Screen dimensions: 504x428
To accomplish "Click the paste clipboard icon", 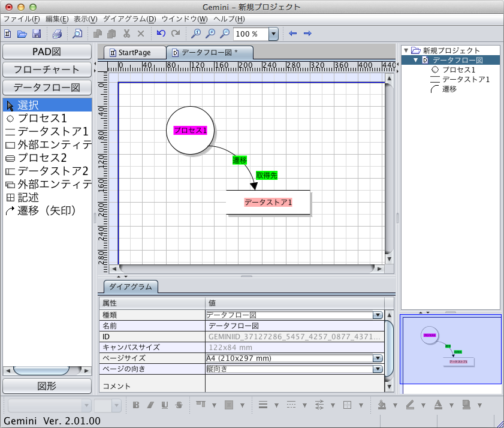I will pos(112,34).
